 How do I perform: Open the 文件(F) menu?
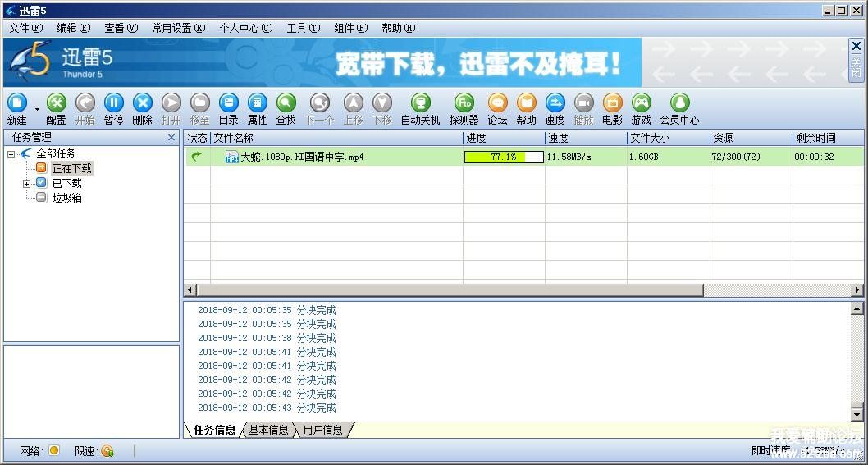(26, 28)
